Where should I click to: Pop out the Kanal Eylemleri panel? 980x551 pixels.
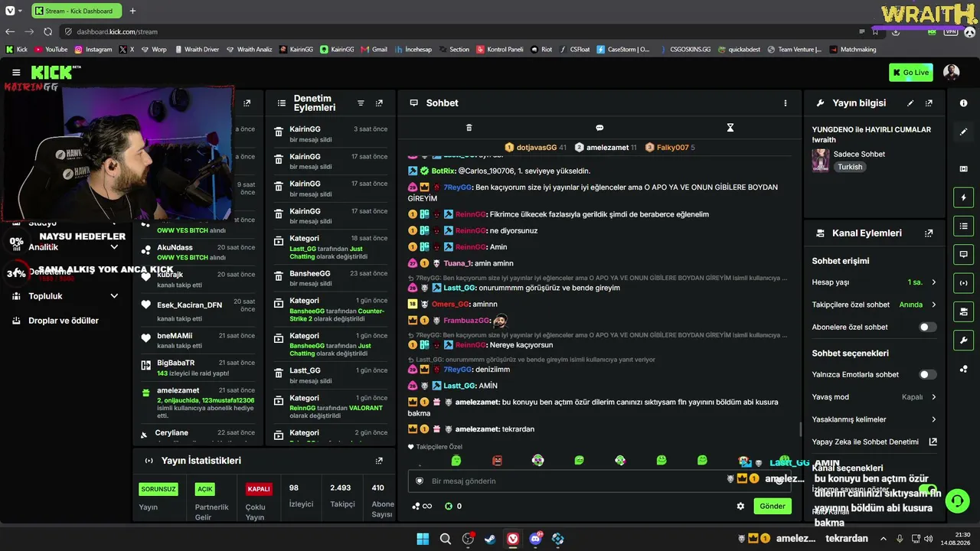click(929, 233)
